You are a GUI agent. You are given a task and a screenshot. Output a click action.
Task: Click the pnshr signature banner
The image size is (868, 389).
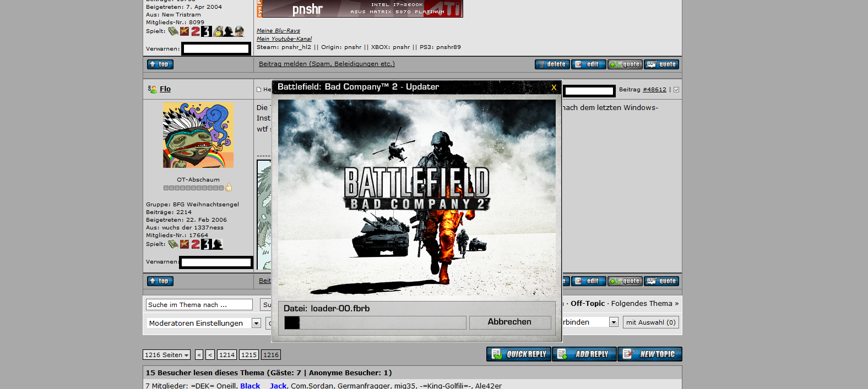pyautogui.click(x=360, y=8)
